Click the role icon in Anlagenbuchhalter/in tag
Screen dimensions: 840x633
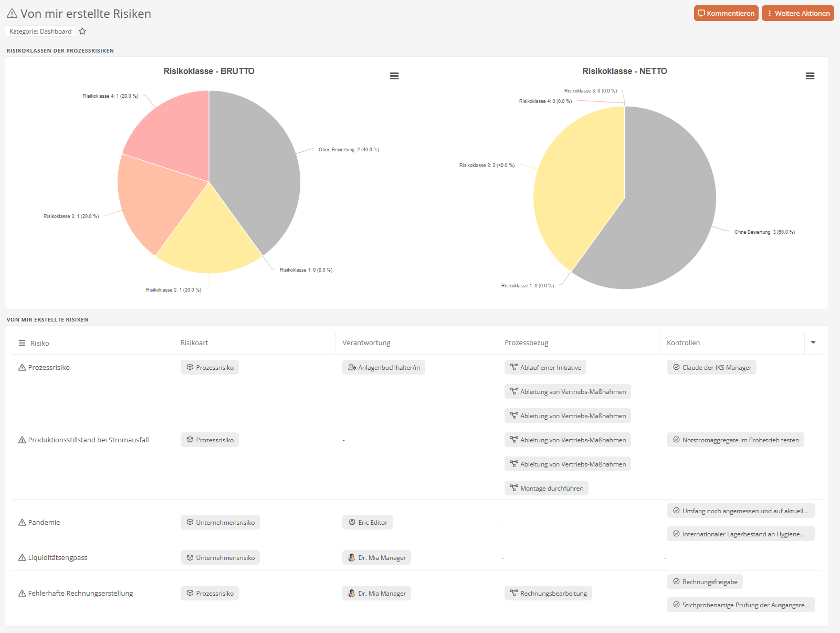(x=352, y=367)
